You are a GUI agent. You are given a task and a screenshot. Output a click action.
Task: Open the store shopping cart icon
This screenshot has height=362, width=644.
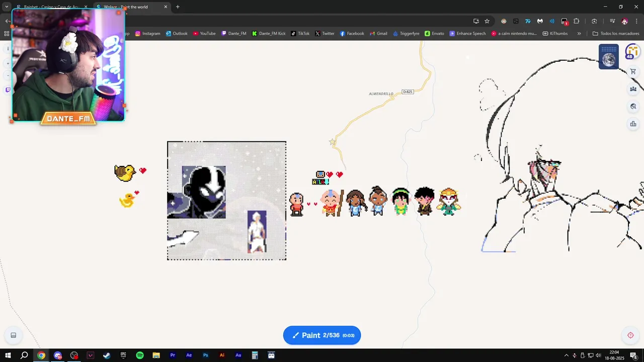tap(633, 71)
